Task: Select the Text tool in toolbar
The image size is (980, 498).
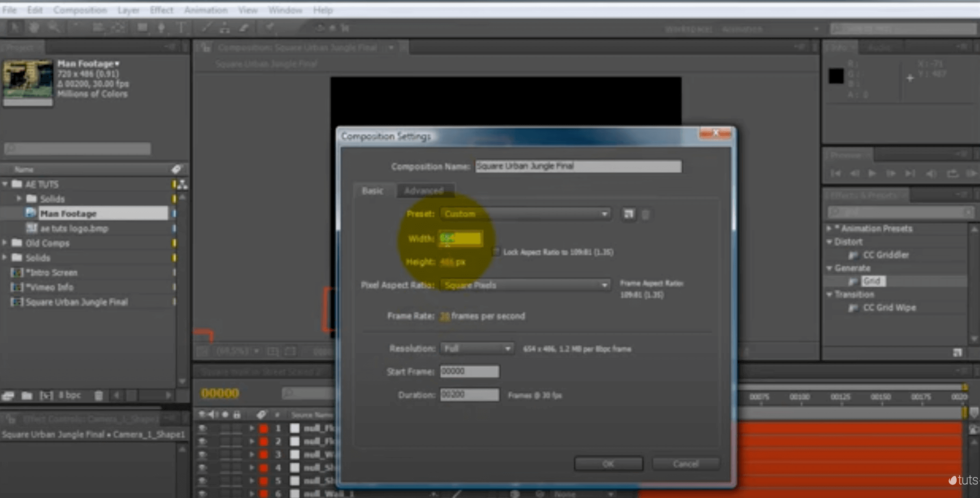Action: click(x=182, y=28)
